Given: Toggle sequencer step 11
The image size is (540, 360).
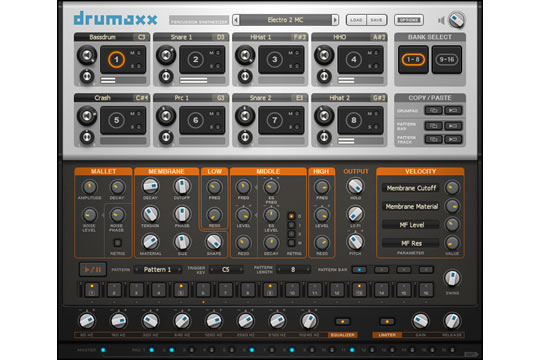Looking at the screenshot, I should pos(314,290).
